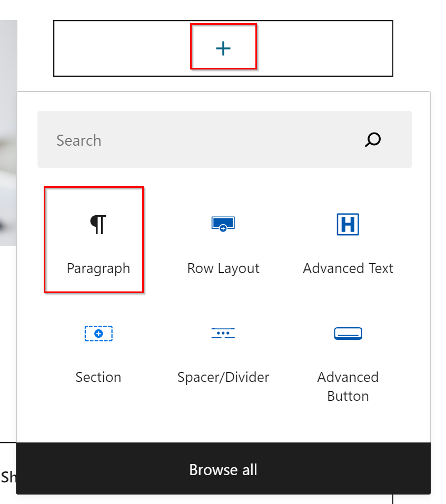Click the "Search" placeholder text
The image size is (446, 504).
(79, 140)
